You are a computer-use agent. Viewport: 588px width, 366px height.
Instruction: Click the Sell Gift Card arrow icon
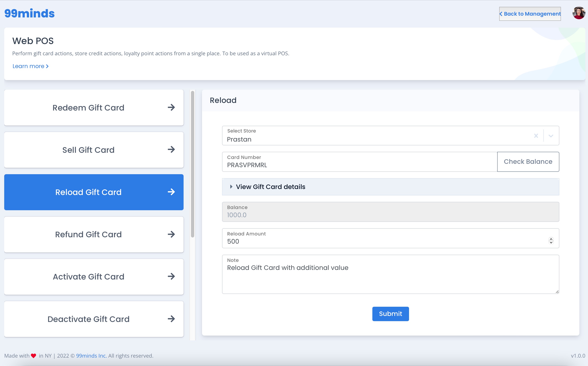coord(171,150)
